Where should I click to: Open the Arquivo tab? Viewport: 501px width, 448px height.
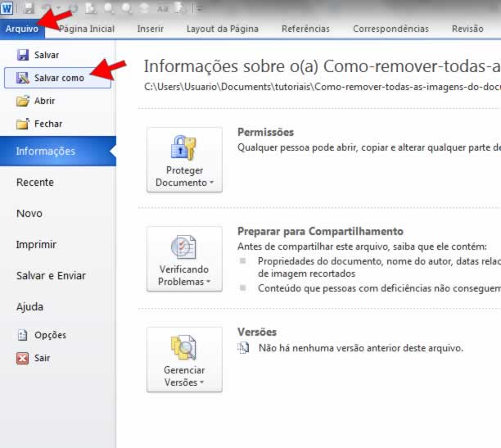point(22,29)
